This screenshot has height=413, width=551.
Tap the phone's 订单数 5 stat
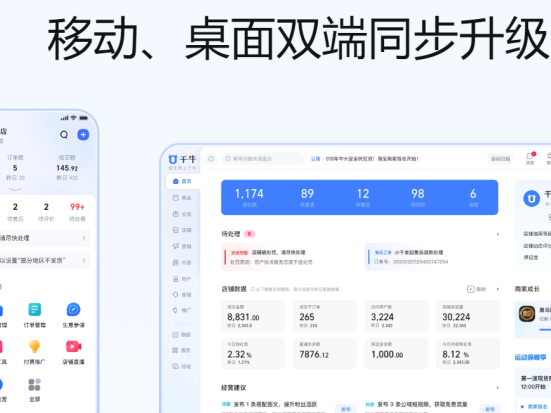pyautogui.click(x=15, y=168)
